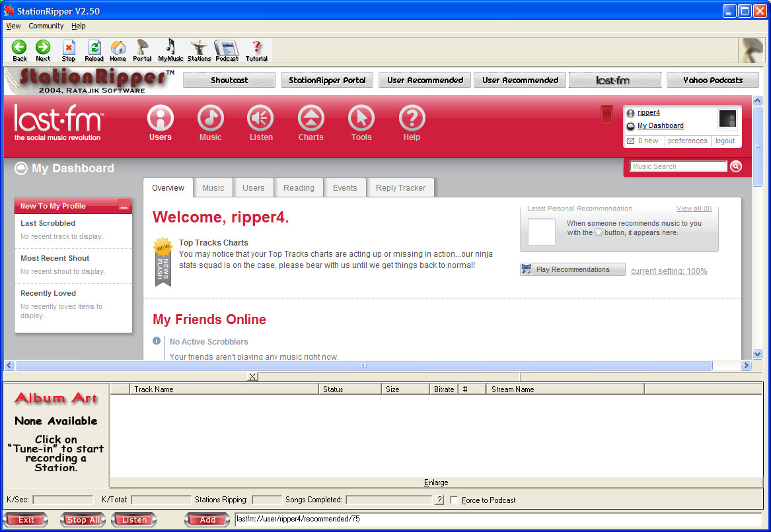Click the StationRipper Portal button

327,80
